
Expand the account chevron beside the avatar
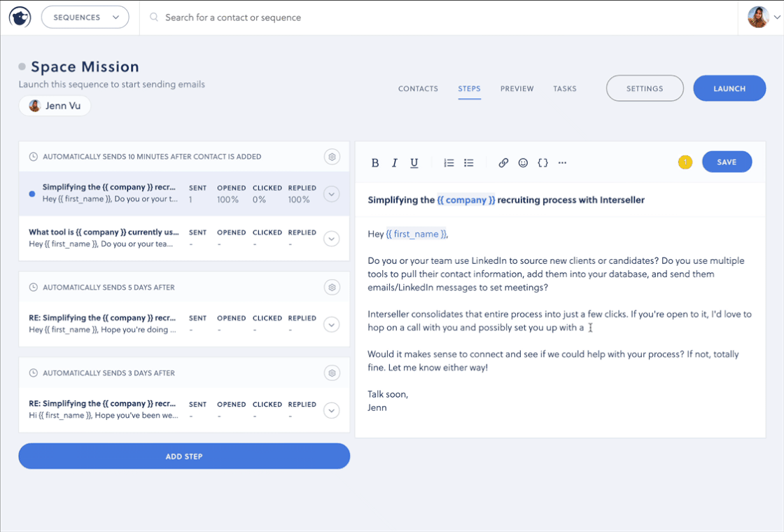777,17
